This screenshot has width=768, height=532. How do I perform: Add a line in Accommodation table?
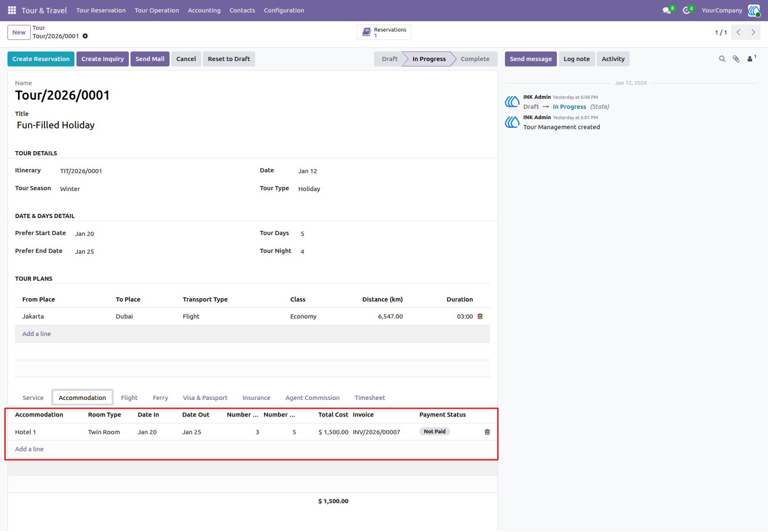coord(29,449)
